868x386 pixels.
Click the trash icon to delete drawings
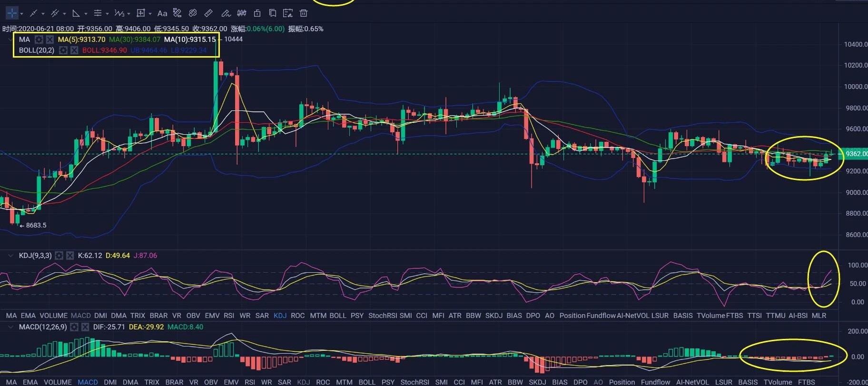304,13
